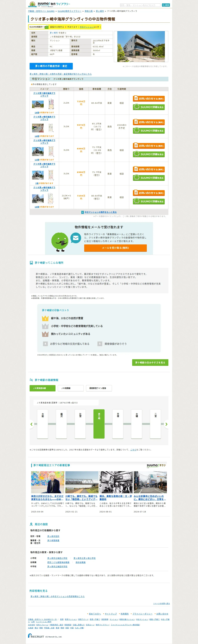The image size is (198, 644).
Task: Click the map pin icon beside 周辺の施設
Action: tap(31, 524)
